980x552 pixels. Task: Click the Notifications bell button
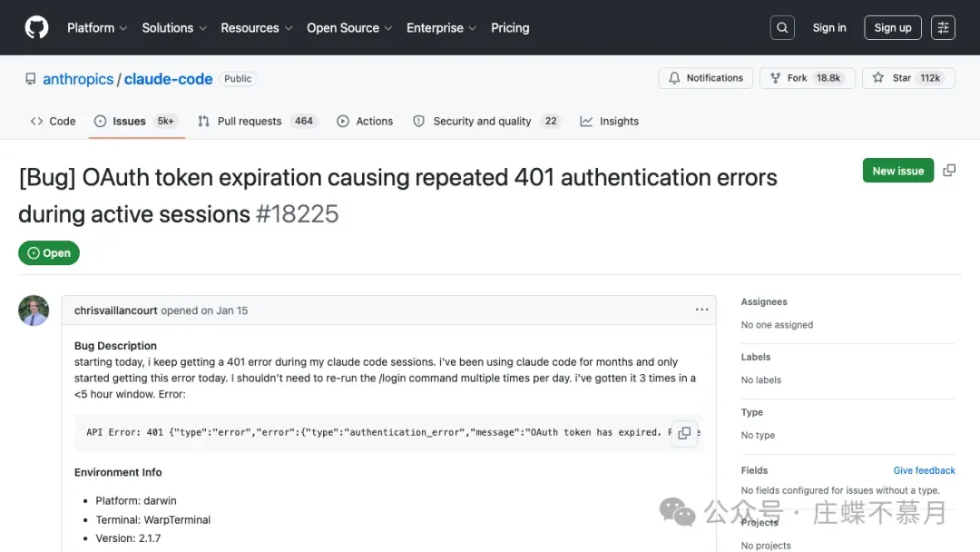click(706, 78)
